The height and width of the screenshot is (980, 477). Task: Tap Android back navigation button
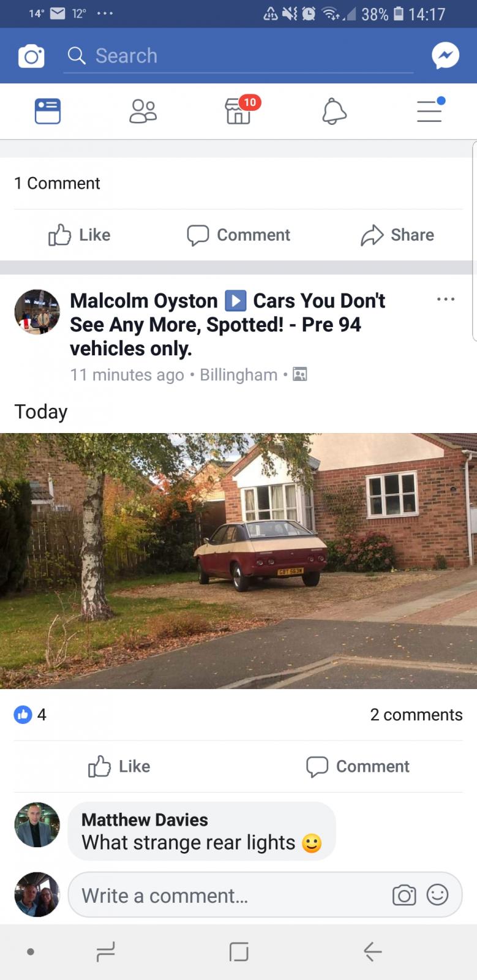click(x=372, y=952)
